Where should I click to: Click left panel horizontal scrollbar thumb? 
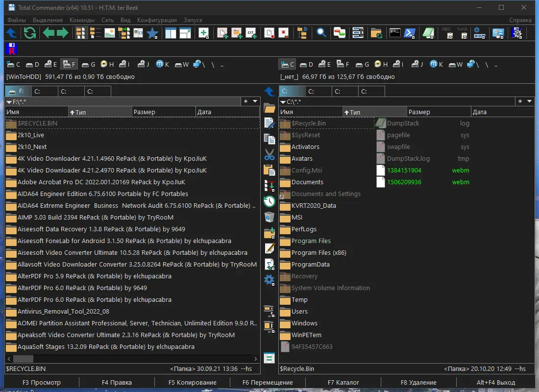tap(23, 359)
